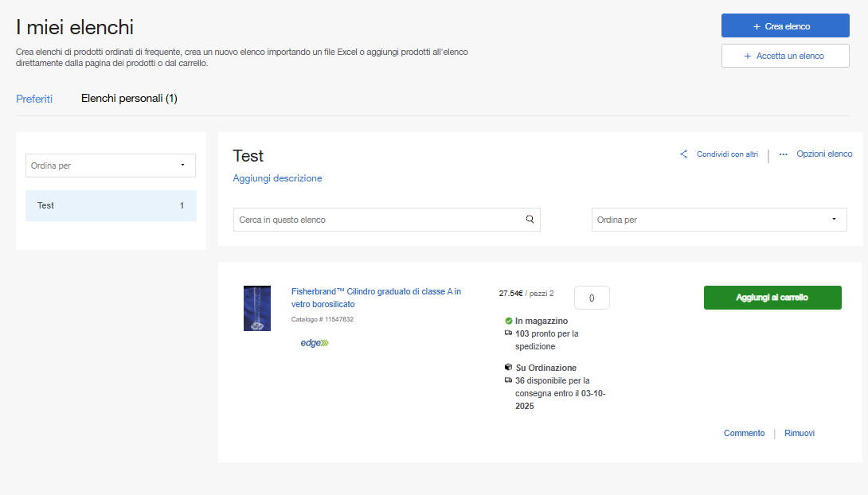Click the Rimuovi link for the product

point(799,433)
